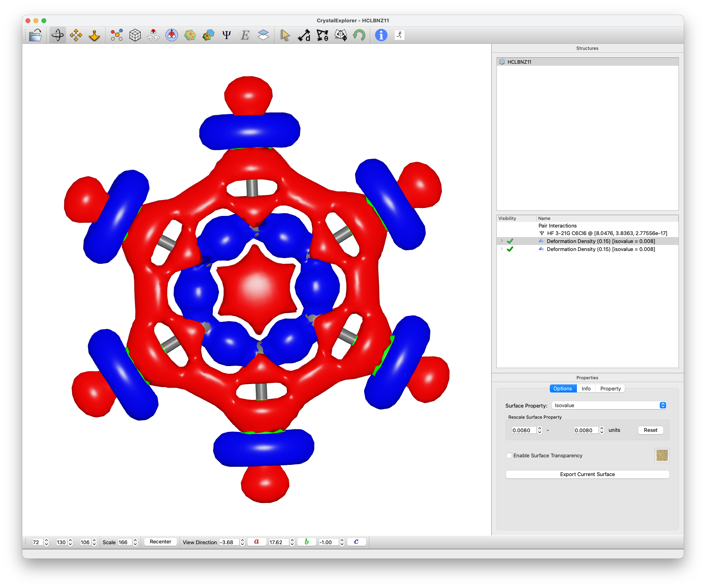Expand the second Deformation Density row
This screenshot has width=706, height=588.
(502, 249)
